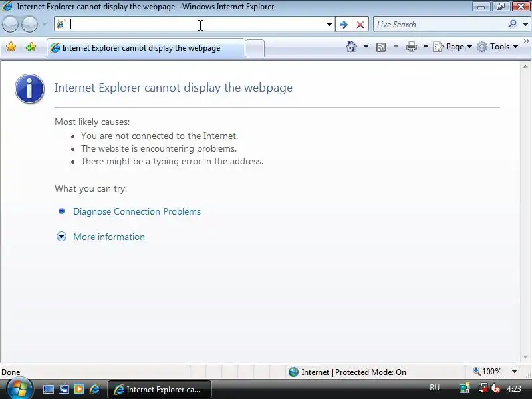
Task: Click Show Desktop quick launch icon
Action: pos(48,390)
